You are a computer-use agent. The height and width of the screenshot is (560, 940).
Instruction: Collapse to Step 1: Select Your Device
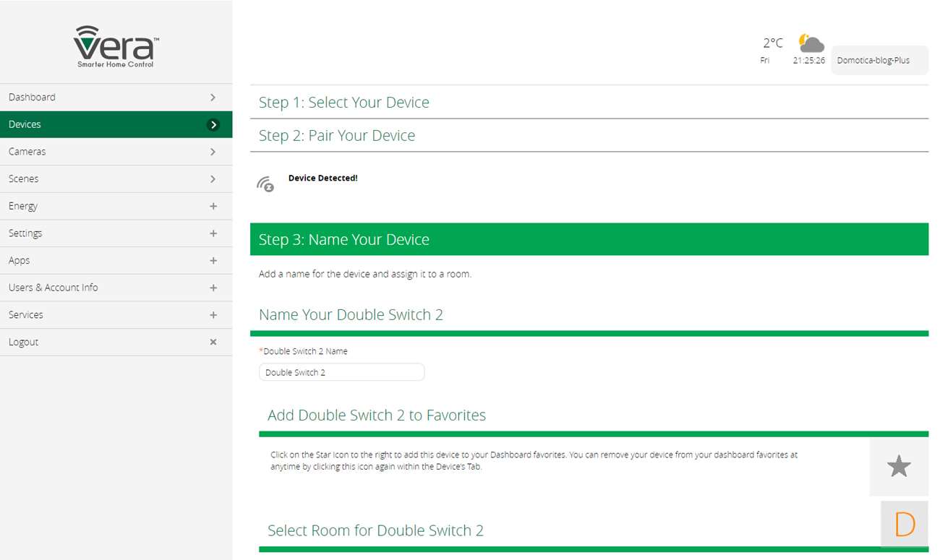point(344,103)
